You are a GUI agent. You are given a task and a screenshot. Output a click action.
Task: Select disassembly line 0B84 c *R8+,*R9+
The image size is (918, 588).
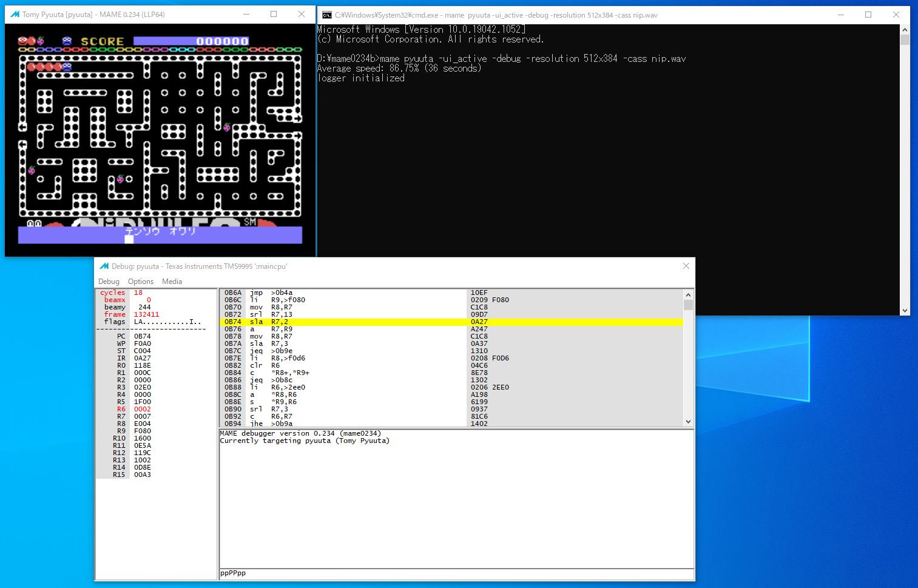click(451, 373)
